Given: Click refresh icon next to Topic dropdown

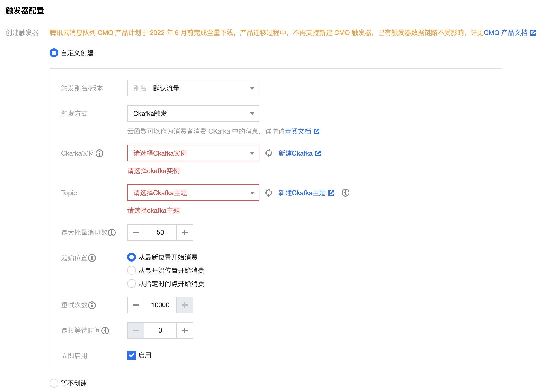Looking at the screenshot, I should click(269, 193).
